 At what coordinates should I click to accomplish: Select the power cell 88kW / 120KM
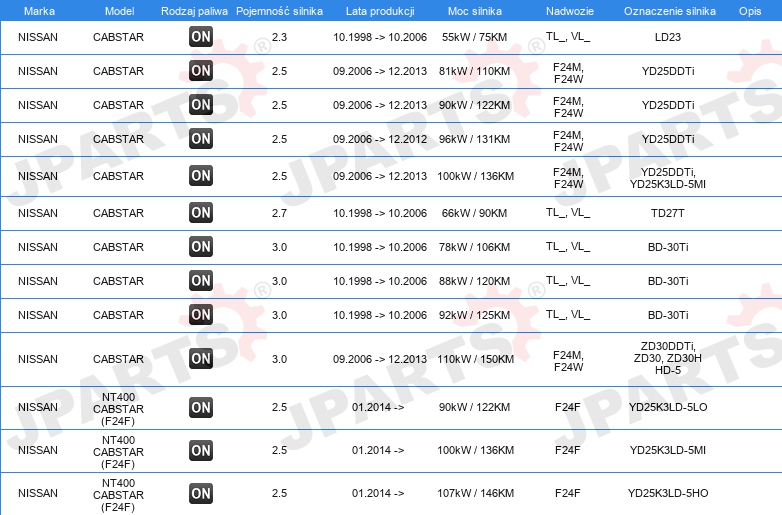(474, 281)
